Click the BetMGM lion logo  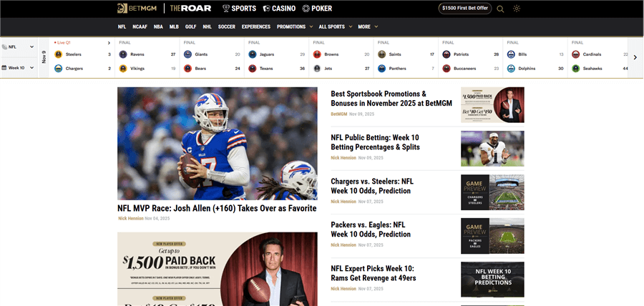pos(123,9)
